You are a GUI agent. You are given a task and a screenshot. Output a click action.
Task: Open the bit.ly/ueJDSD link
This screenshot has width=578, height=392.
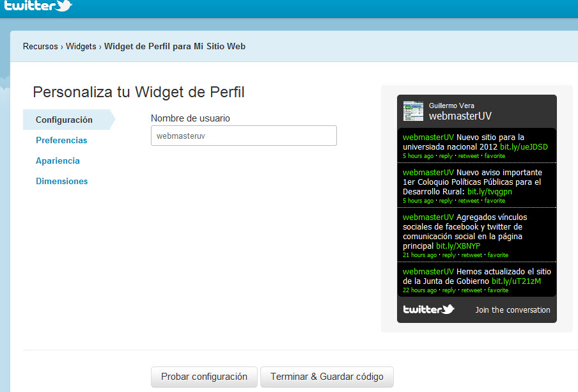(524, 146)
